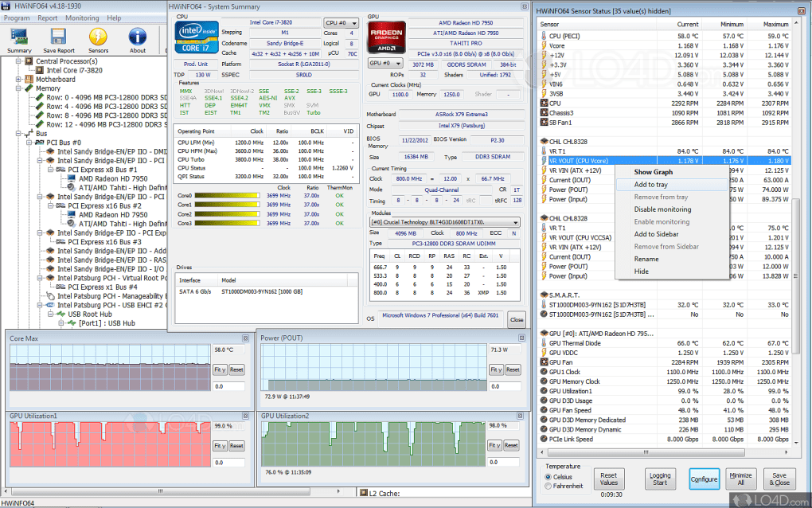
Task: Click the Minimize All button
Action: (740, 479)
